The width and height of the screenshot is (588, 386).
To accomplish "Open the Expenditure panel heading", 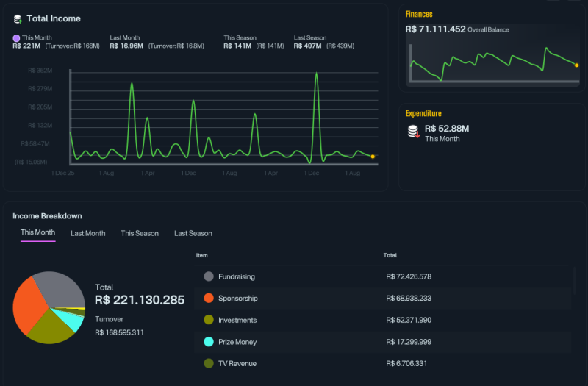I will point(423,113).
